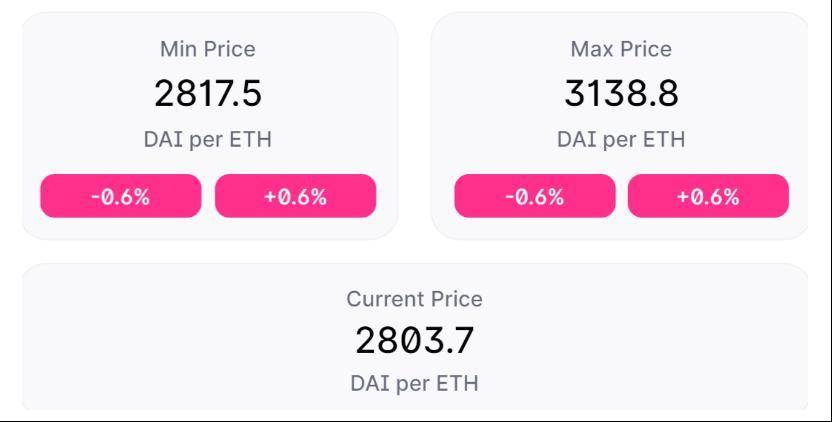Click empty area of Min Price card

coord(80,96)
